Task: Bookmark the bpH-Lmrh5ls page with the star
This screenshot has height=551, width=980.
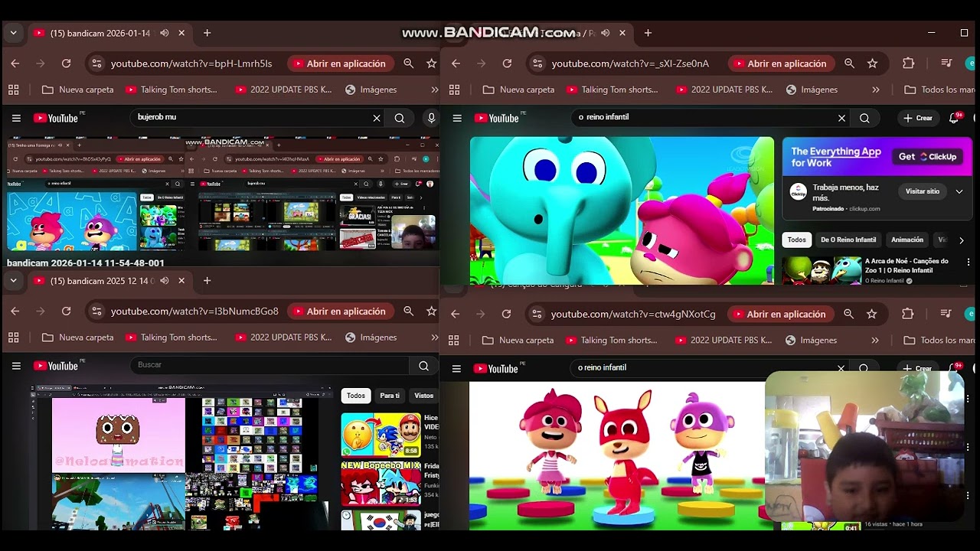Action: tap(431, 64)
